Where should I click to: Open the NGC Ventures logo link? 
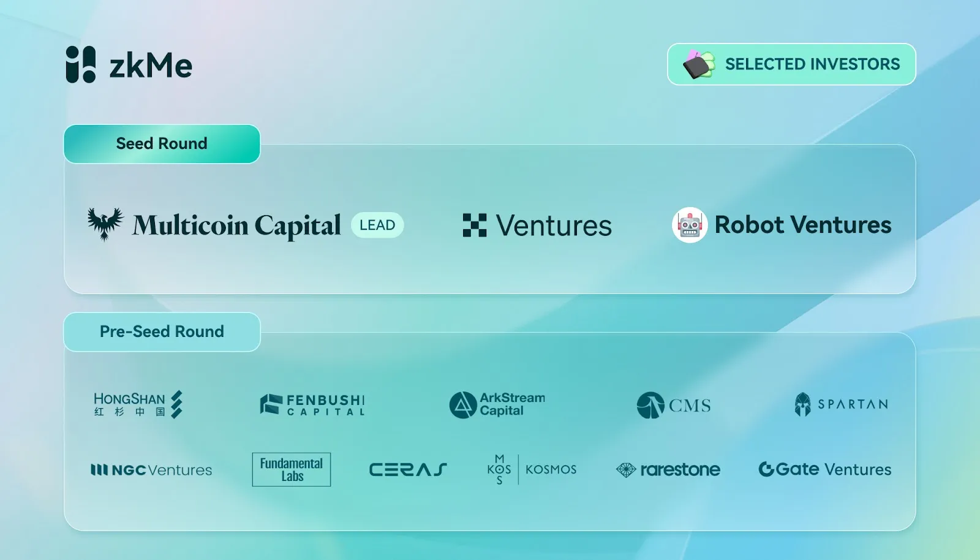point(151,470)
